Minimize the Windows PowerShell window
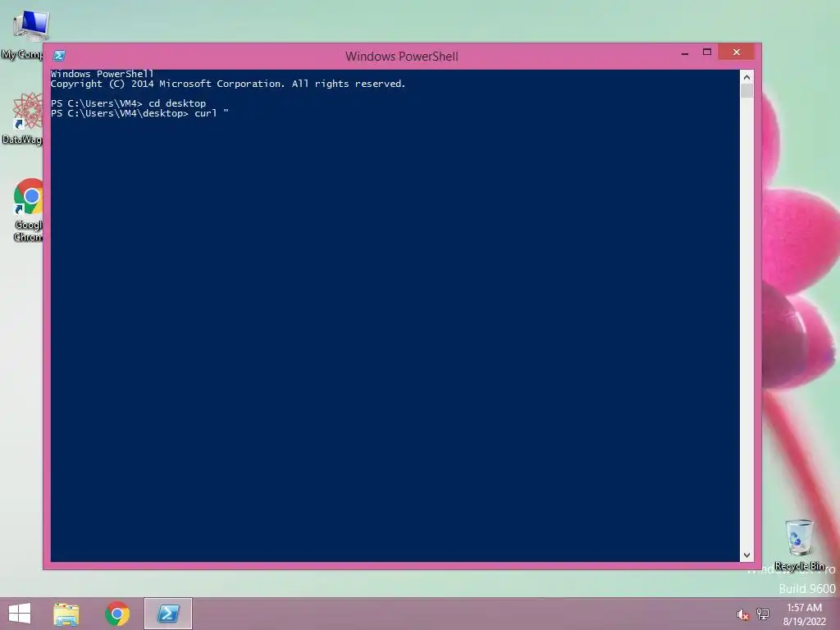This screenshot has width=840, height=630. (x=685, y=53)
